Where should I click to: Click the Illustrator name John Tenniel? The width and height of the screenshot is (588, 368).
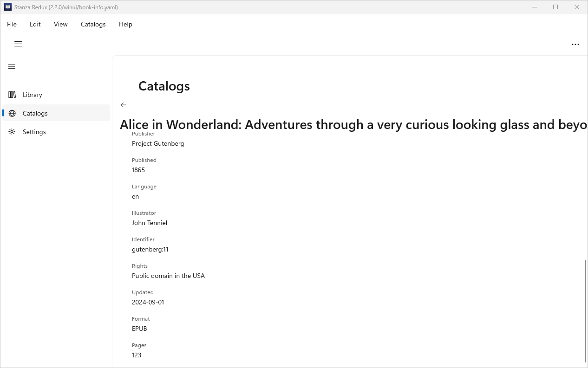tap(150, 223)
